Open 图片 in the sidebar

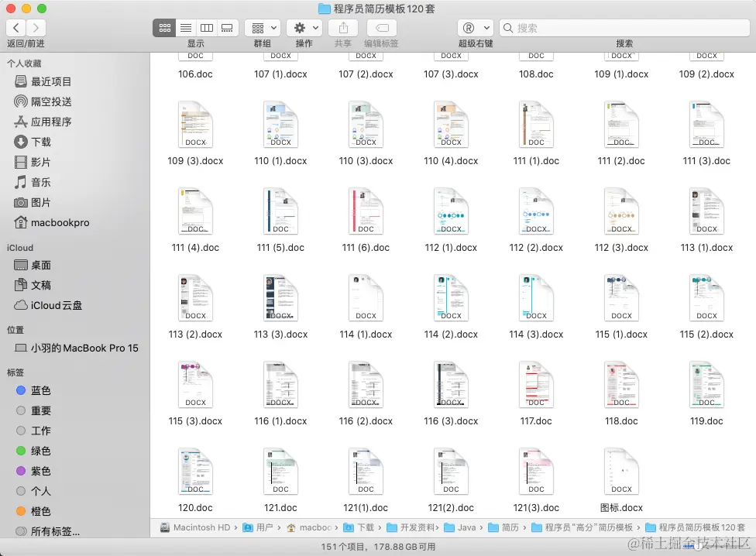pyautogui.click(x=33, y=203)
